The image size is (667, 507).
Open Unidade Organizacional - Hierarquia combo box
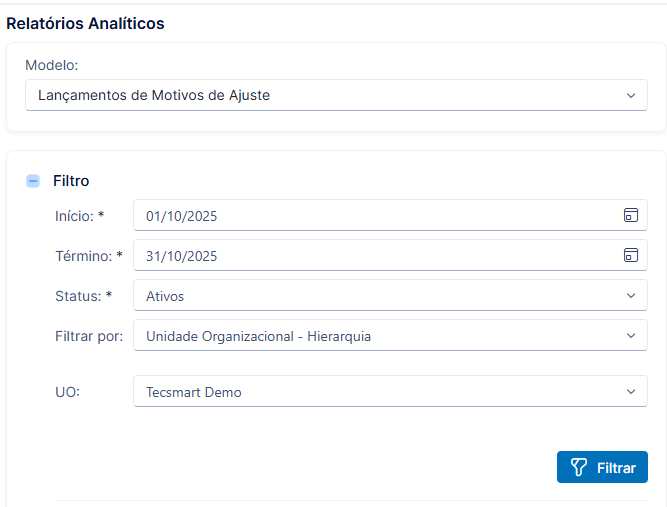(x=390, y=335)
